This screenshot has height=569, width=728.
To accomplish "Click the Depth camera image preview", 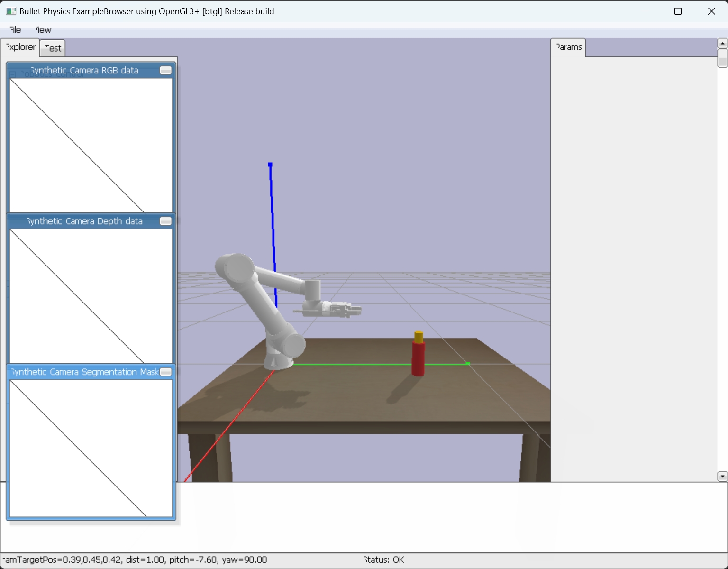I will (x=91, y=296).
